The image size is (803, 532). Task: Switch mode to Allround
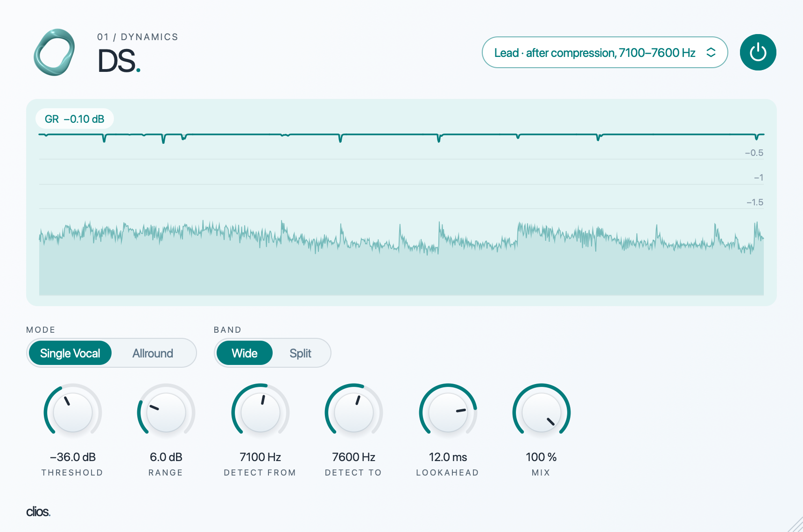[153, 353]
